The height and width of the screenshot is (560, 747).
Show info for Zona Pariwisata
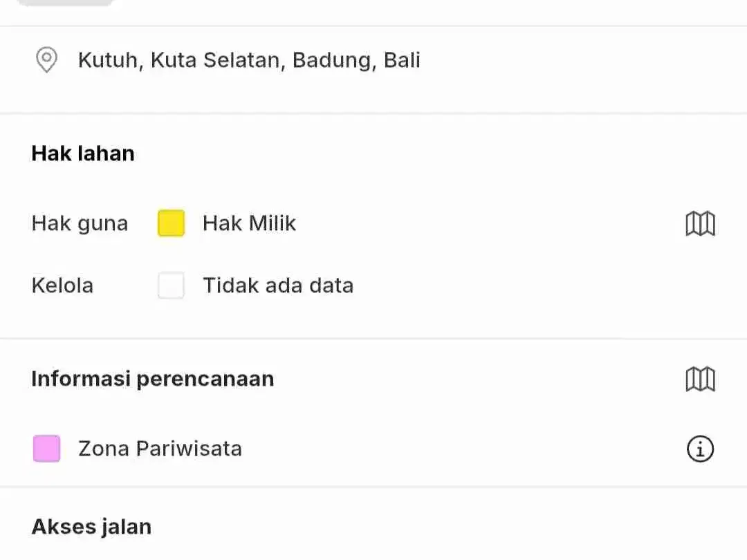point(700,449)
